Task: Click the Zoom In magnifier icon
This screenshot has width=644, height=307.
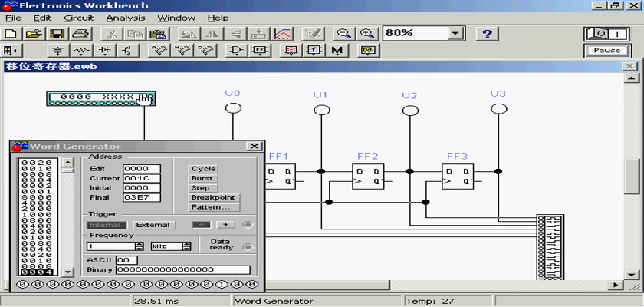Action: 368,34
